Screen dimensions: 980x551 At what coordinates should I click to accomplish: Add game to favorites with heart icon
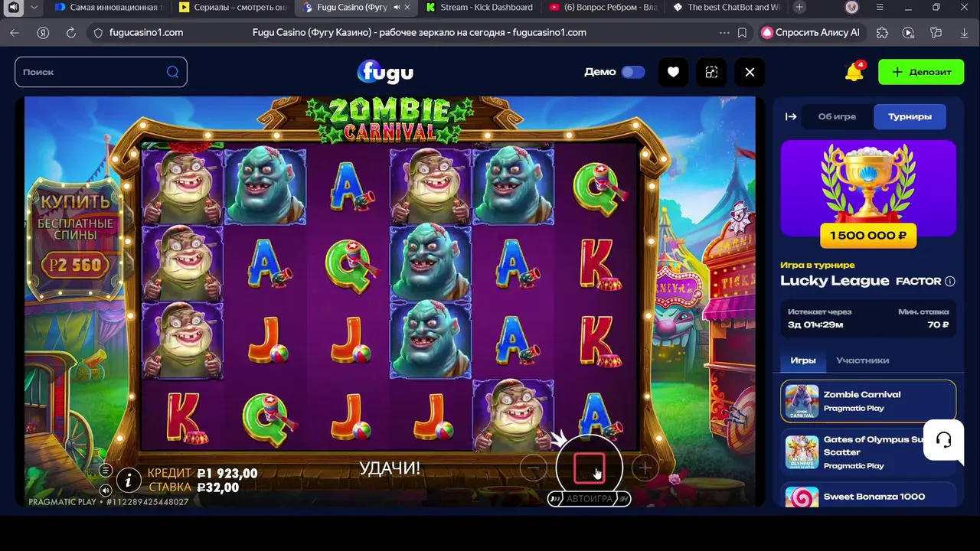pyautogui.click(x=673, y=72)
